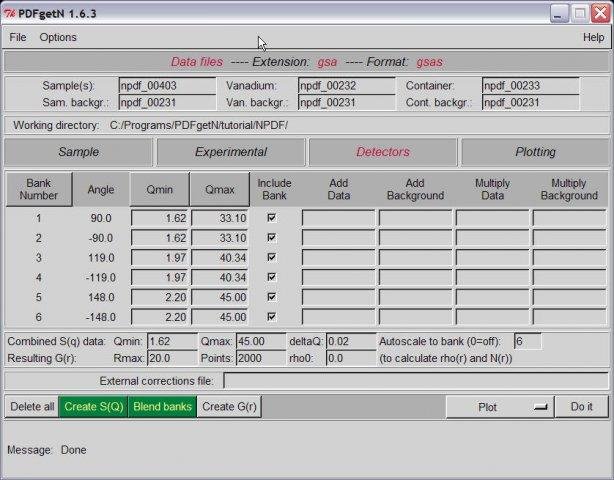Viewport: 614px width, 480px height.
Task: Click the Angle value 119.0 for bank 3
Action: (101, 258)
